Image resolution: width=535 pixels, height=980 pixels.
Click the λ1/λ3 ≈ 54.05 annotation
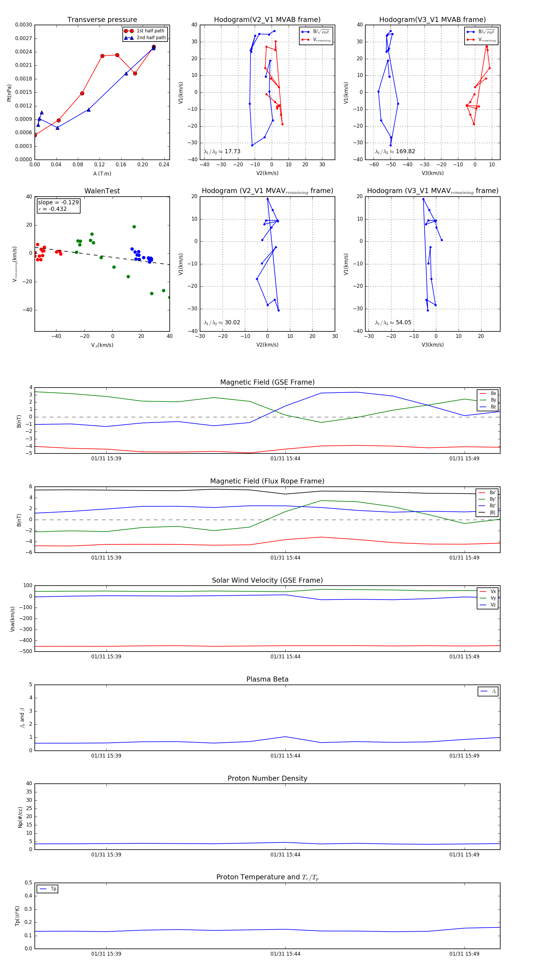[393, 323]
